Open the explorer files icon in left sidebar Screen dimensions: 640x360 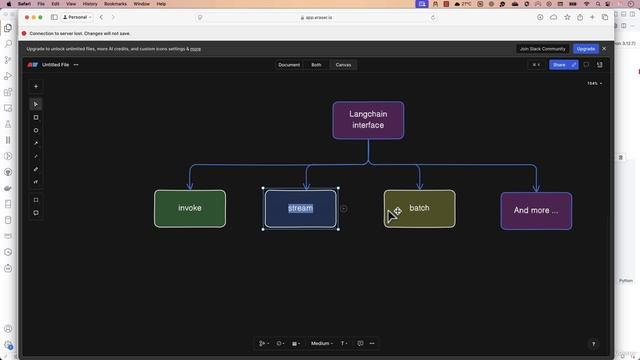click(8, 28)
